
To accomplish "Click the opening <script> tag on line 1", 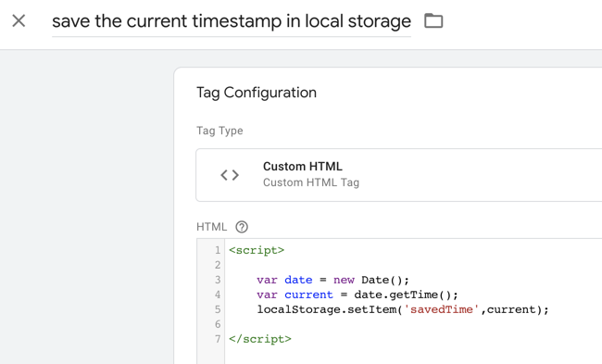I will [x=257, y=250].
